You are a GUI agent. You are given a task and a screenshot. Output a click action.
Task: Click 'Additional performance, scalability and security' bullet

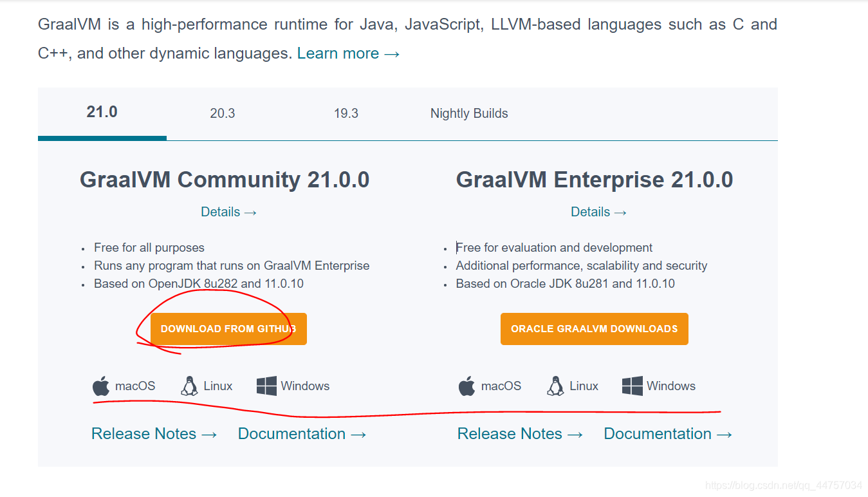pyautogui.click(x=582, y=266)
